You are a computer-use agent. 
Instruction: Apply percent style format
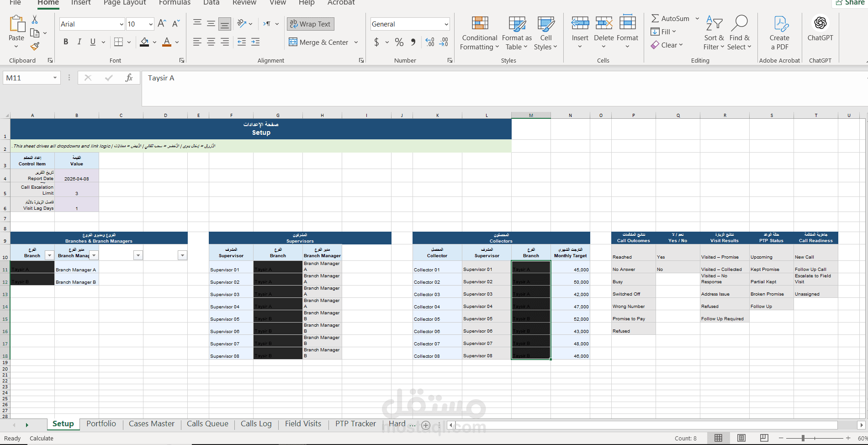399,42
